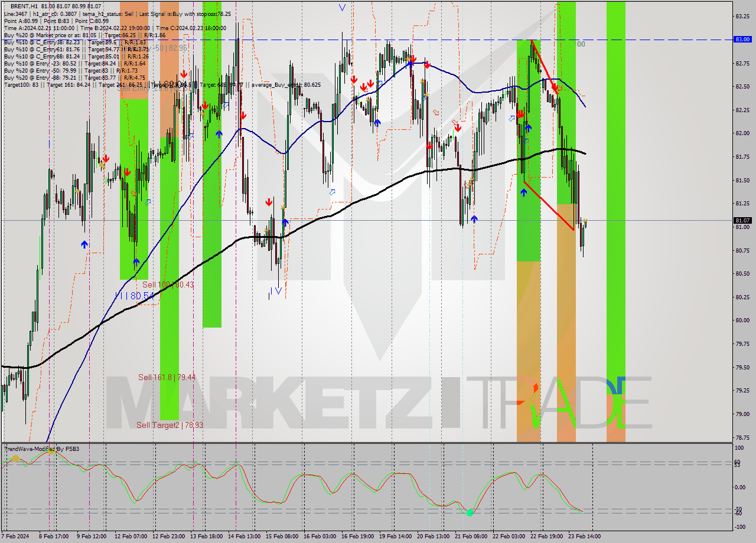Click the 82.00 price axis label
Screen dimensions: 756x543
point(742,133)
